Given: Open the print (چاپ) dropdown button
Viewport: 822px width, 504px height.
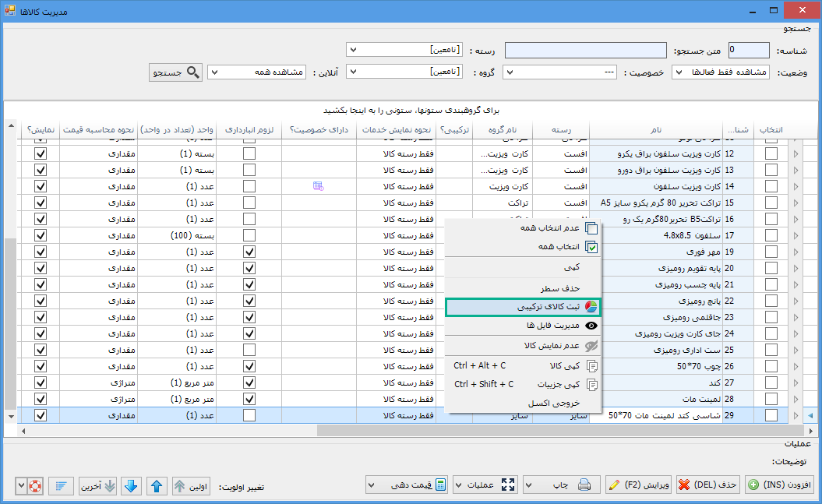Looking at the screenshot, I should point(562,485).
